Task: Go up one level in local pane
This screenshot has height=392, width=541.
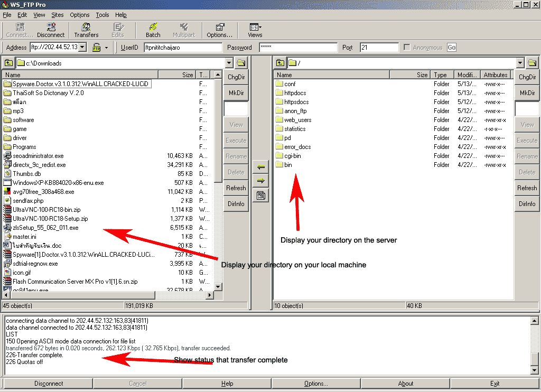Action: point(8,63)
